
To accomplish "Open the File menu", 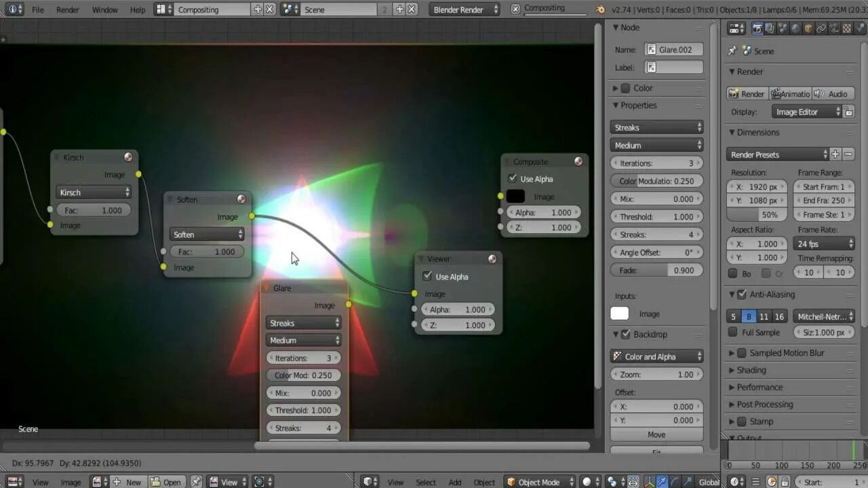I will click(38, 9).
